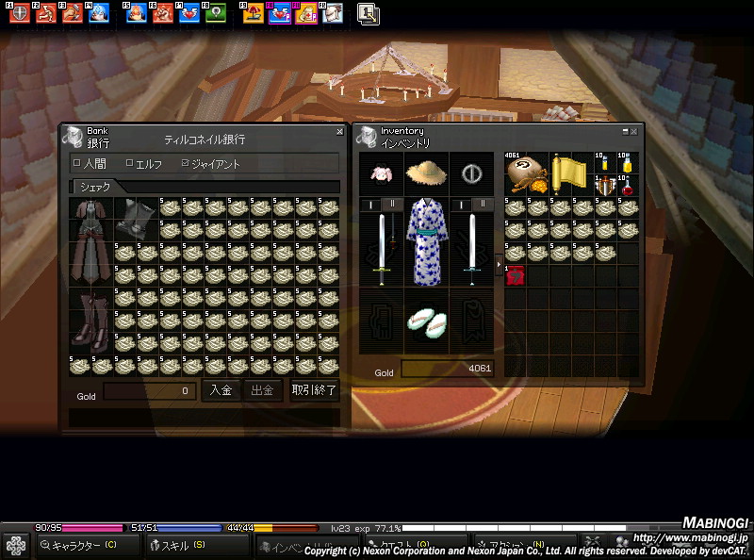Click the pink HP bar 90/95
The height and width of the screenshot is (560, 754).
point(79,528)
